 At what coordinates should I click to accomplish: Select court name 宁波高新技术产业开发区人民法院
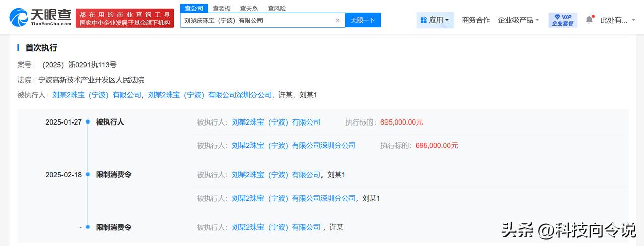91,80
